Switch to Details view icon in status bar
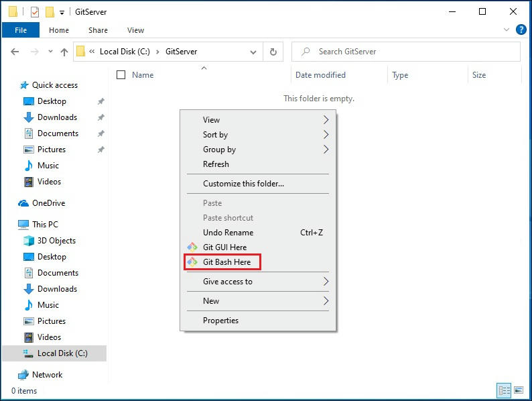This screenshot has height=401, width=532. coord(504,390)
